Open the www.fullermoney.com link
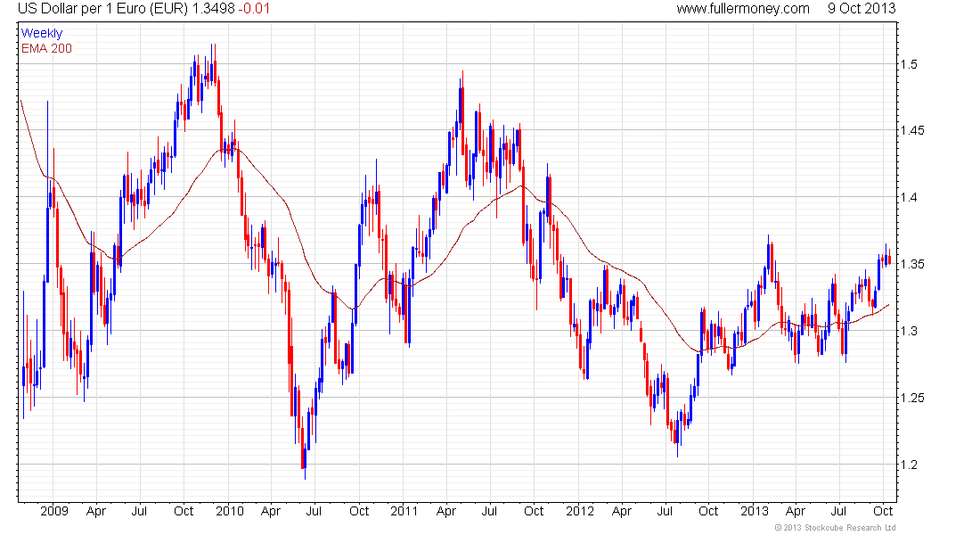The width and height of the screenshot is (980, 535). 742,9
